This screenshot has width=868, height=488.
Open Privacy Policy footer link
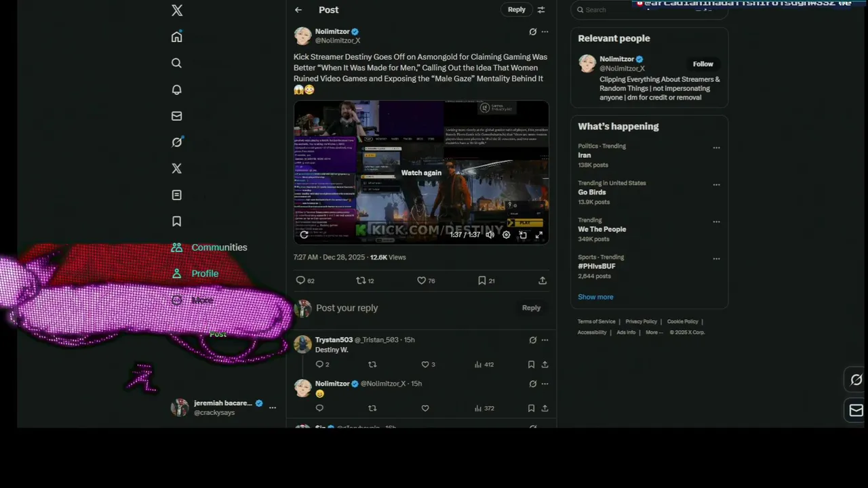[642, 321]
